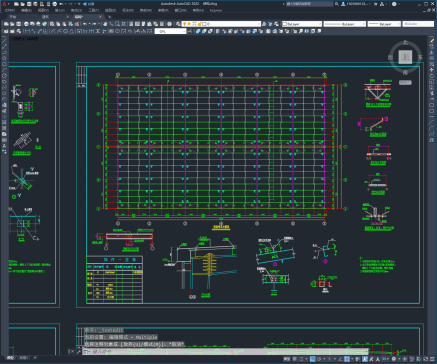Select the Line tool in draw toolbar

(4, 40)
